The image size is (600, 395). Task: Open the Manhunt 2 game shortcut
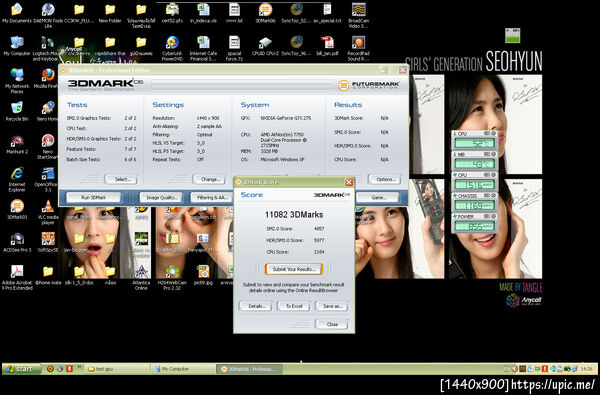pos(17,144)
